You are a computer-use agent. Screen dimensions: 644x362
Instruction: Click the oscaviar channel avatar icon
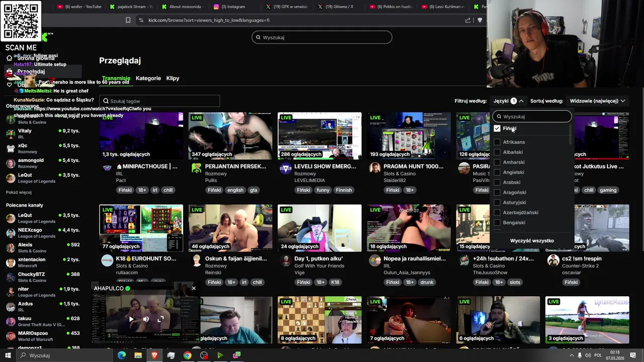[x=553, y=260]
